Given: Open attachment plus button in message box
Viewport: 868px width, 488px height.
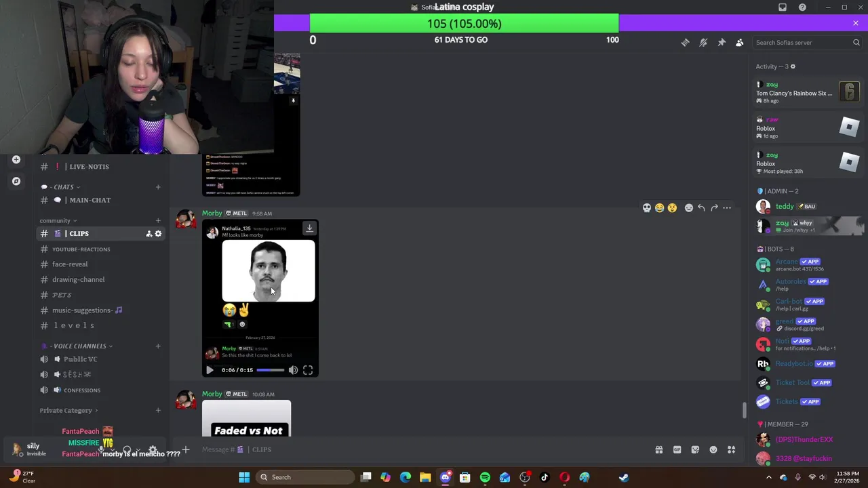Looking at the screenshot, I should (185, 449).
